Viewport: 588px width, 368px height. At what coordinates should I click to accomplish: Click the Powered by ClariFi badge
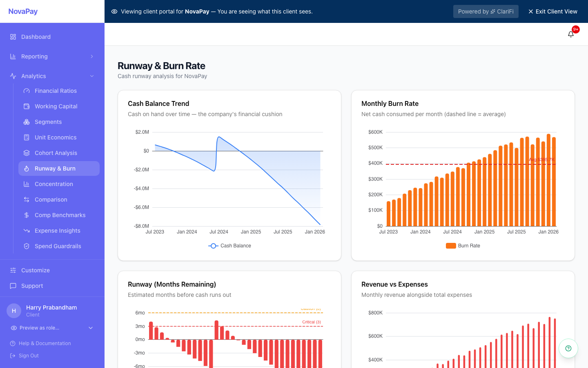pos(486,11)
